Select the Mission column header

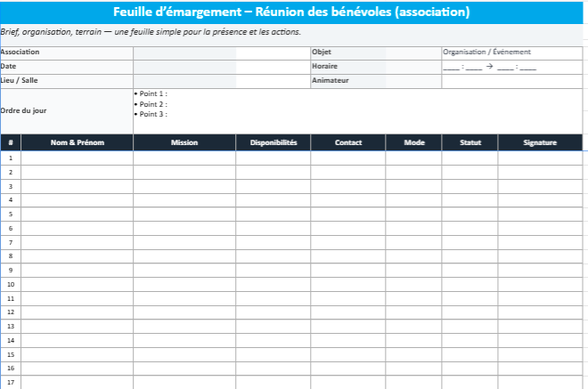pos(184,142)
